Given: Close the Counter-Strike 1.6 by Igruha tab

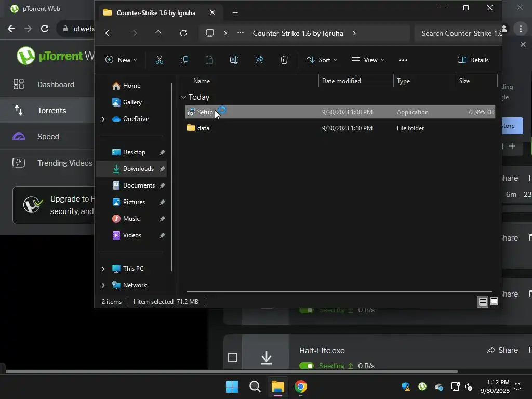Looking at the screenshot, I should (212, 12).
